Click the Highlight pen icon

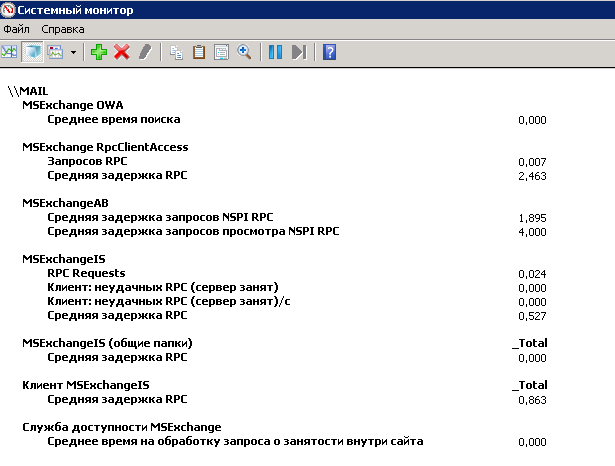[x=145, y=52]
